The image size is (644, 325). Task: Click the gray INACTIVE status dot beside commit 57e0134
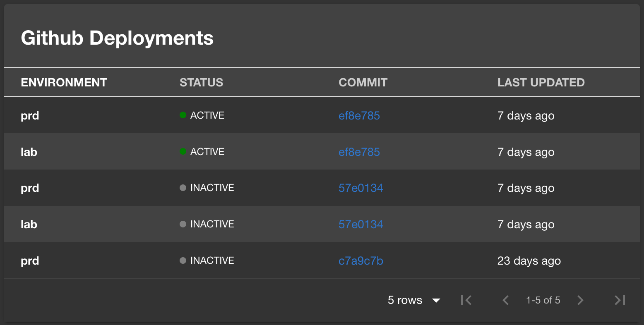183,188
